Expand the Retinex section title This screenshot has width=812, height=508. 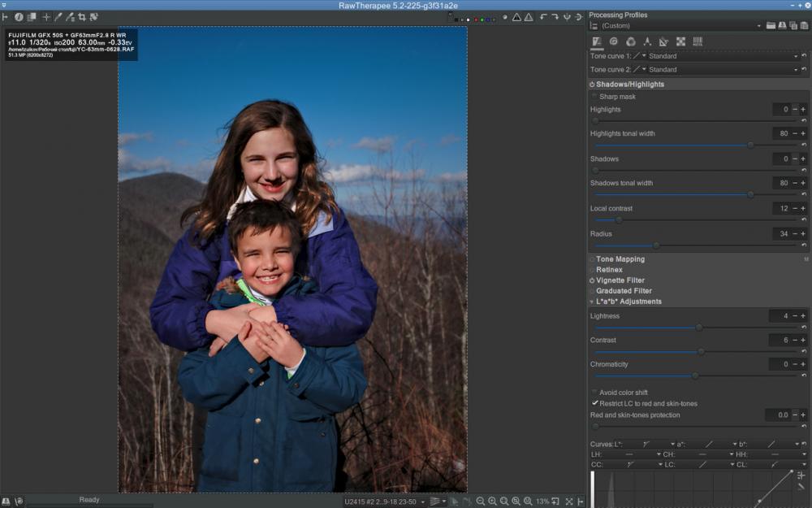(609, 270)
